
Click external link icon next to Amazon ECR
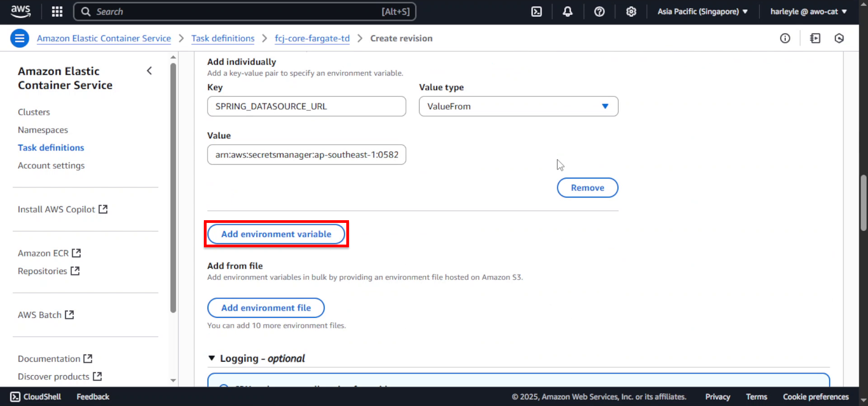pos(76,253)
